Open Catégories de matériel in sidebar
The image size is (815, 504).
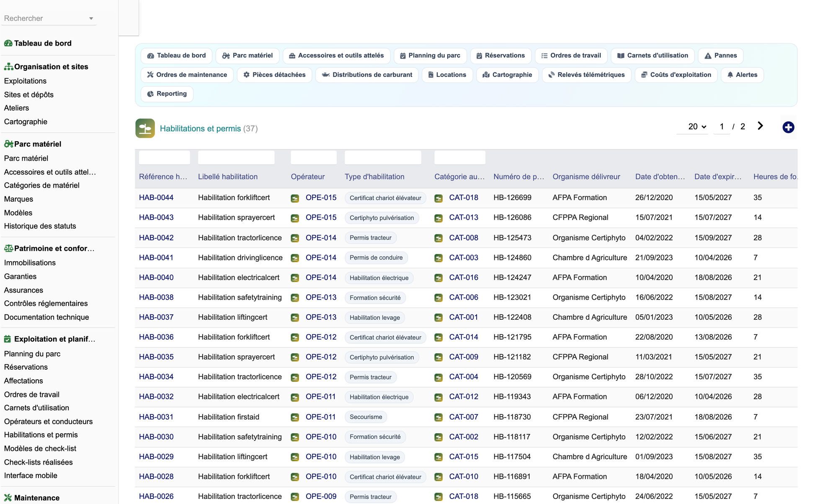pos(41,185)
